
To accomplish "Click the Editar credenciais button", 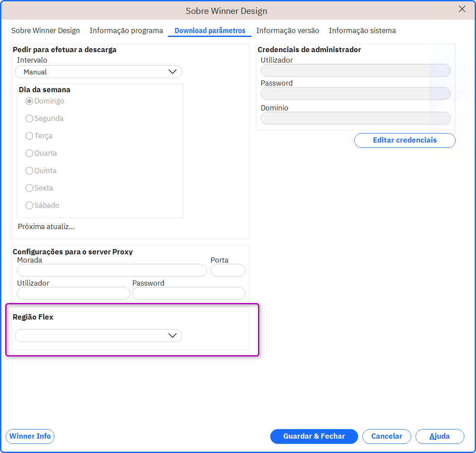I will coord(405,140).
